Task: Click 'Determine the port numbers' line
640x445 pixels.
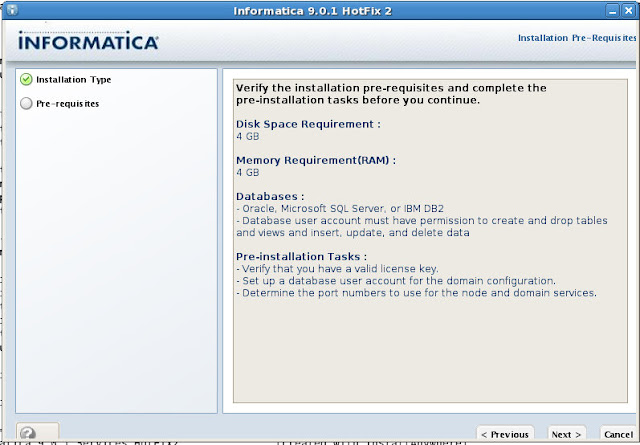Action: 416,293
